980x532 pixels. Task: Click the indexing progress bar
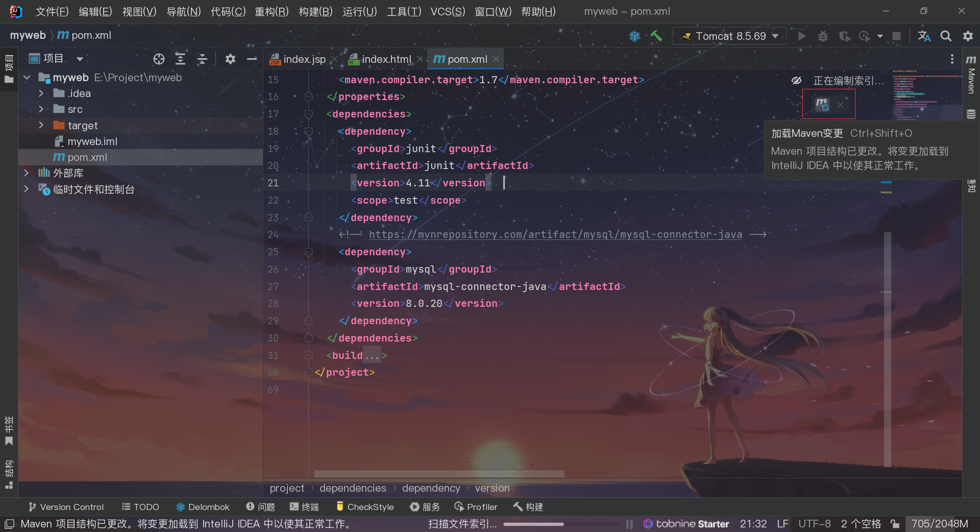click(x=561, y=524)
